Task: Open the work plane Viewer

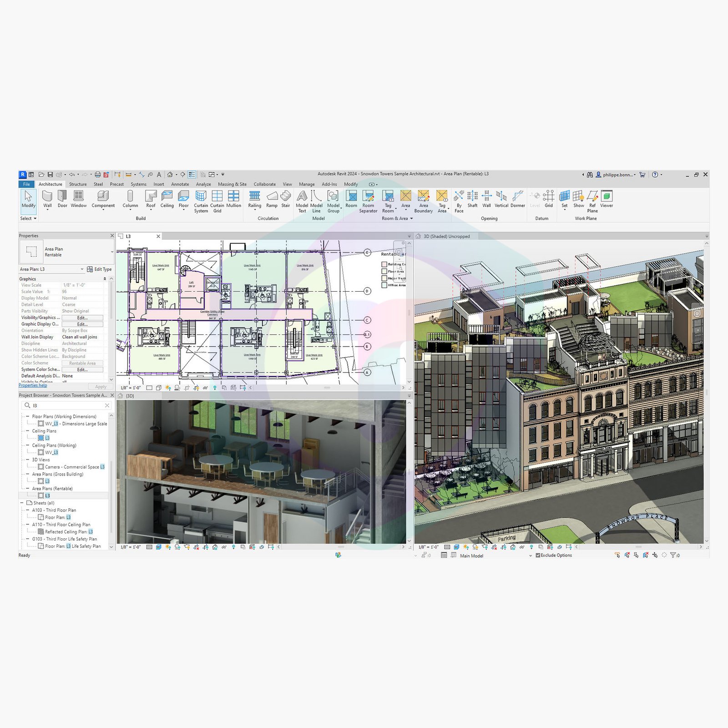Action: (x=607, y=200)
